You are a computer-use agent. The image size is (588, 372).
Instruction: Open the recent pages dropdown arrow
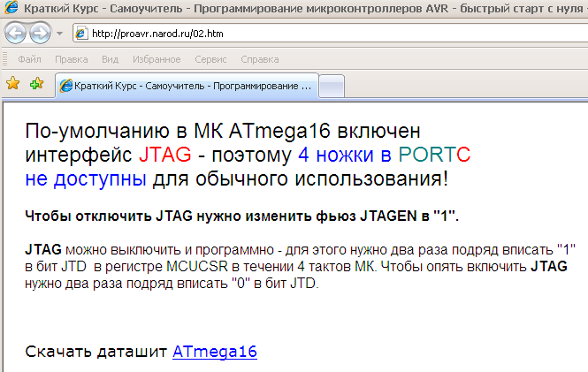(x=59, y=34)
